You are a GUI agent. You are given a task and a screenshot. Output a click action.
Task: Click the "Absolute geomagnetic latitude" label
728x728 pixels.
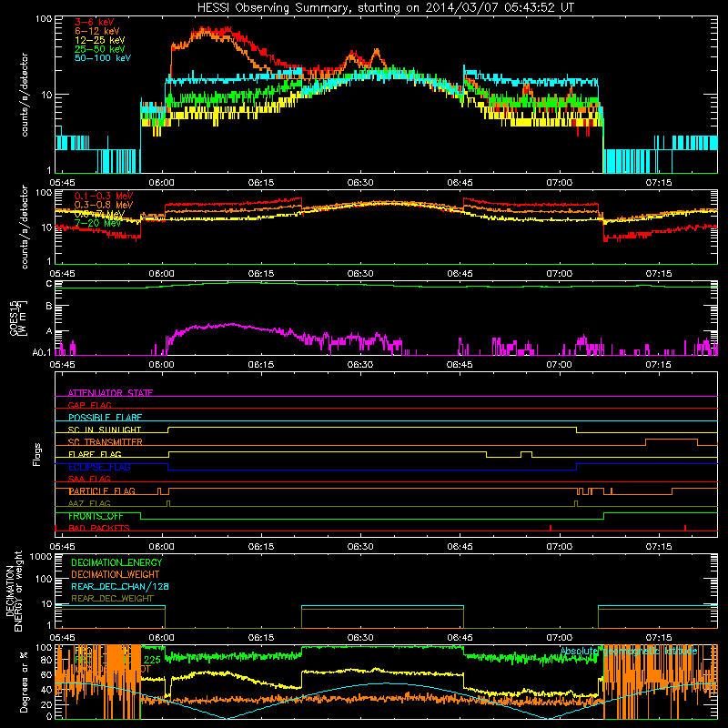(629, 652)
